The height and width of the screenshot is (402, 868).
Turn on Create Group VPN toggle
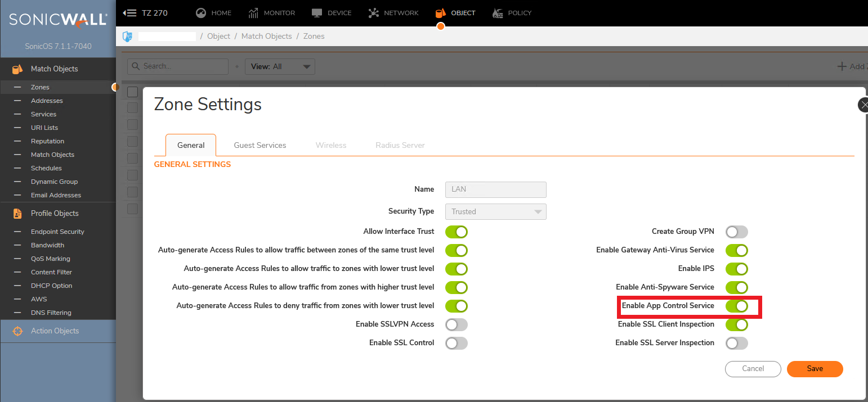pyautogui.click(x=736, y=232)
